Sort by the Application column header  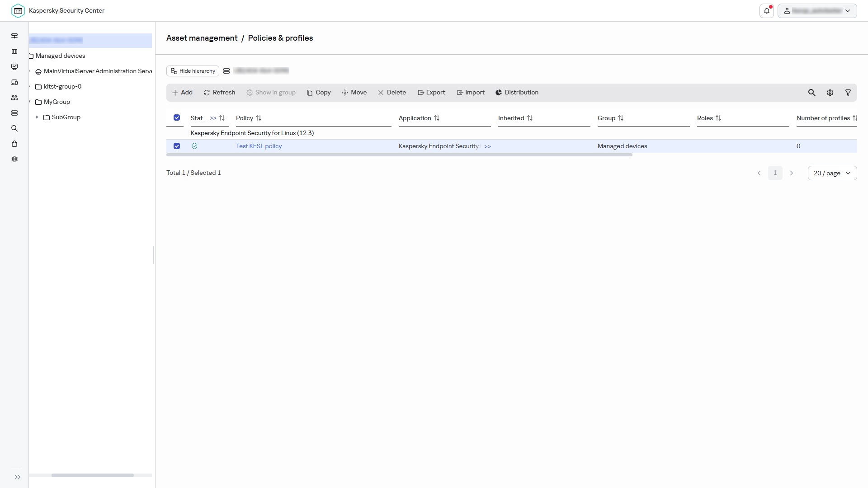pyautogui.click(x=419, y=118)
